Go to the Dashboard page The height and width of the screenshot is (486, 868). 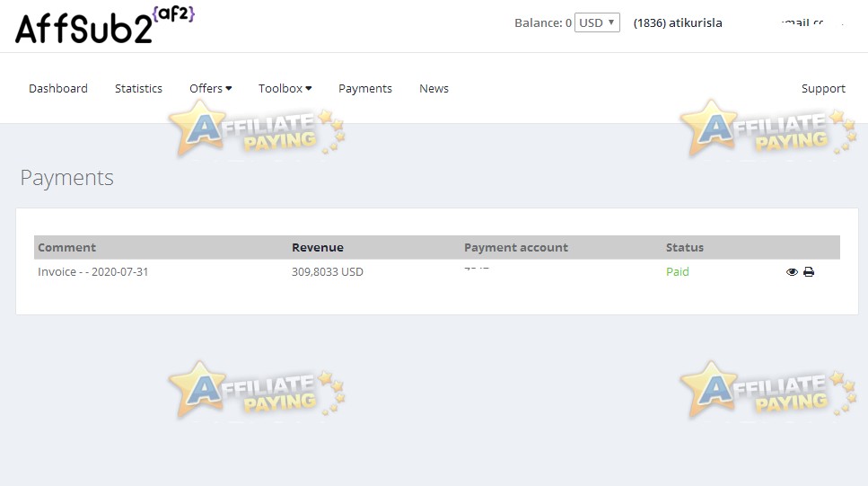58,89
